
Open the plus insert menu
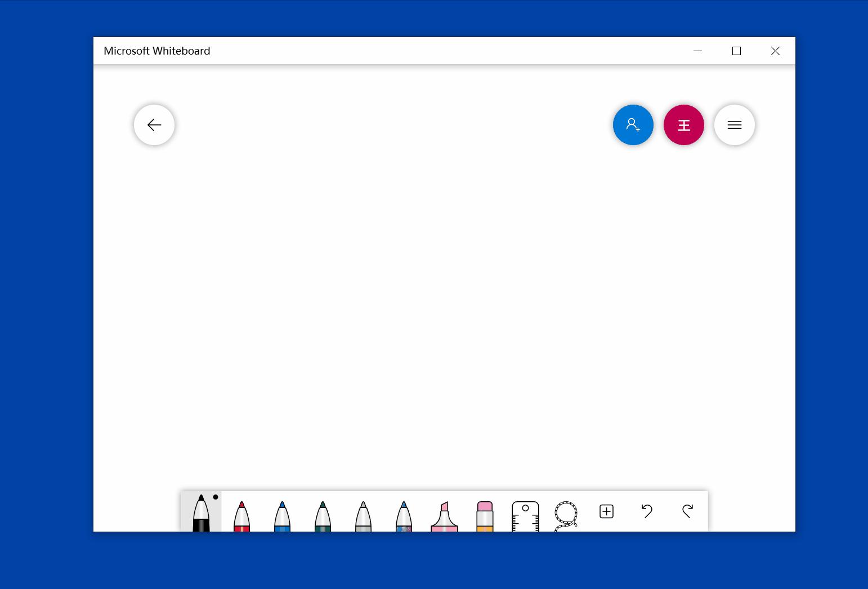(x=606, y=511)
